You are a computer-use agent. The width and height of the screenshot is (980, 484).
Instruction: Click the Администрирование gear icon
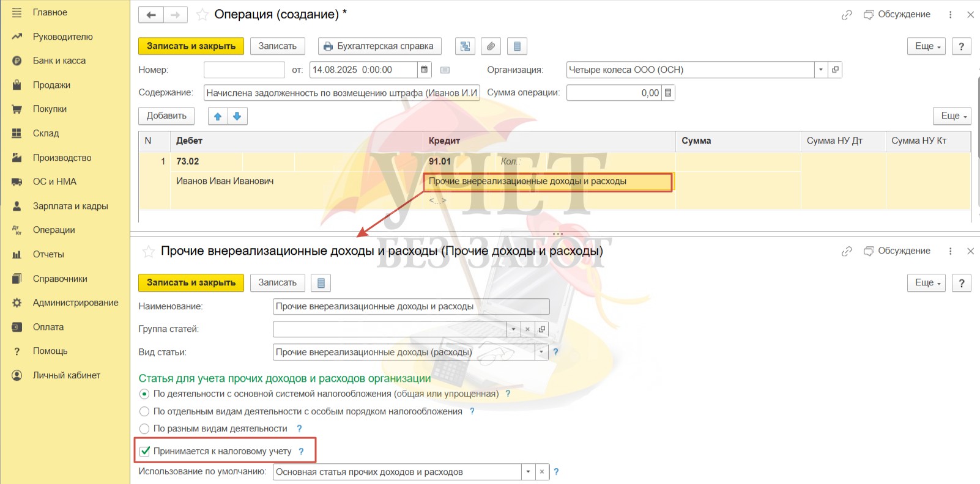coord(17,302)
